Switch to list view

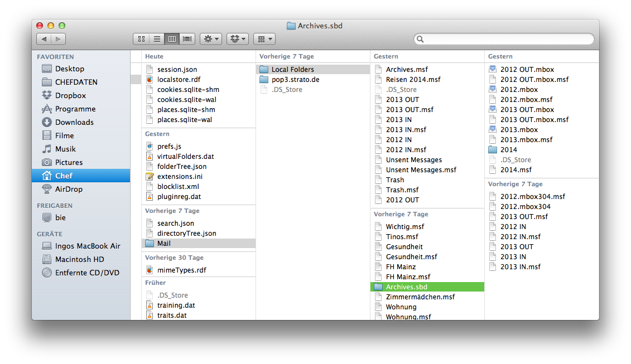pos(157,39)
